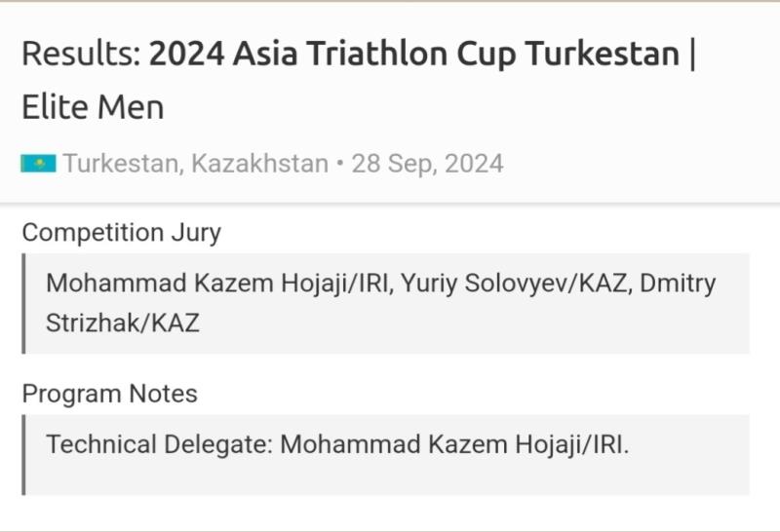This screenshot has height=532, width=780.
Task: Click the "Program Notes" heading
Action: [110, 394]
